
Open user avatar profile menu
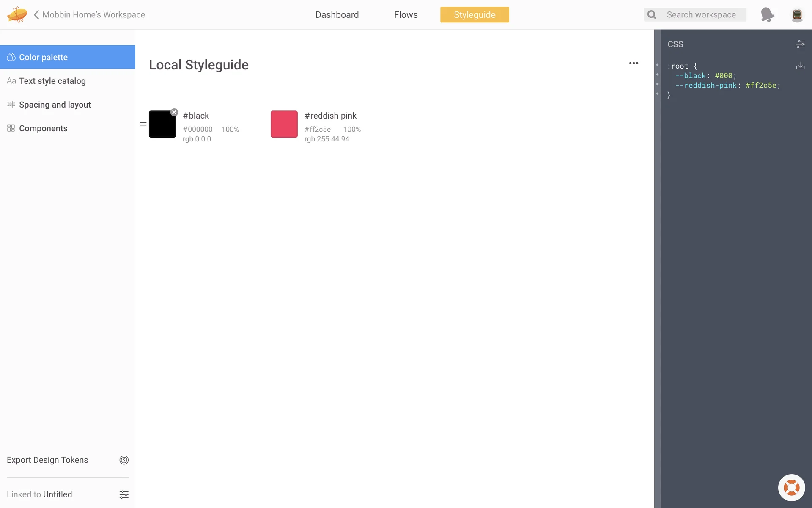click(x=797, y=15)
